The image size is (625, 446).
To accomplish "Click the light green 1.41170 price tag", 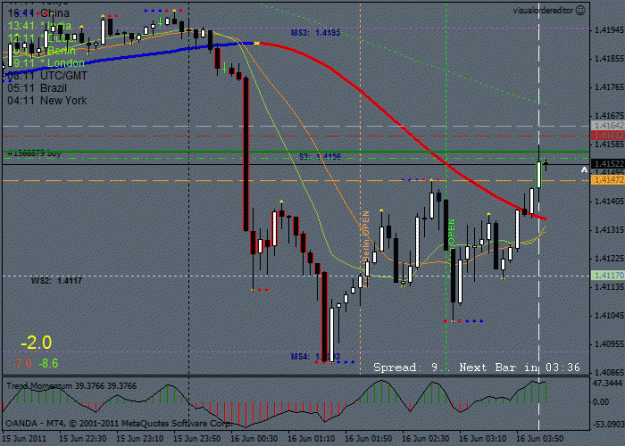I will 608,275.
